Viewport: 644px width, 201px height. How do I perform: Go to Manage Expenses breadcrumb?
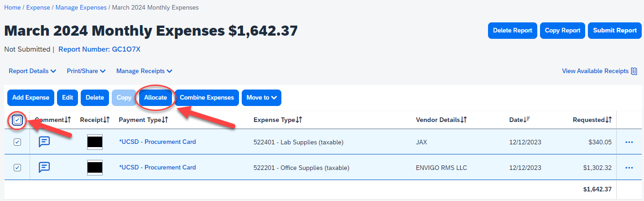(81, 8)
